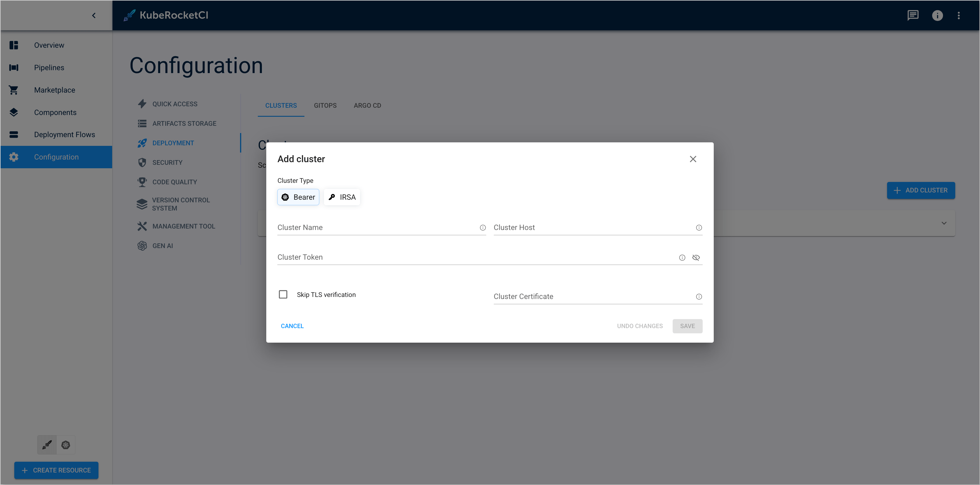Select the Bearer cluster type

pyautogui.click(x=298, y=197)
